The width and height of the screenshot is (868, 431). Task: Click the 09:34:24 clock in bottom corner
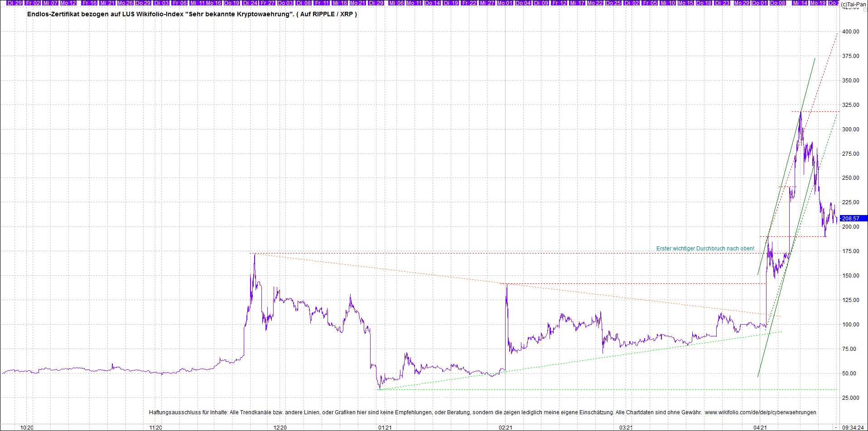pyautogui.click(x=853, y=427)
